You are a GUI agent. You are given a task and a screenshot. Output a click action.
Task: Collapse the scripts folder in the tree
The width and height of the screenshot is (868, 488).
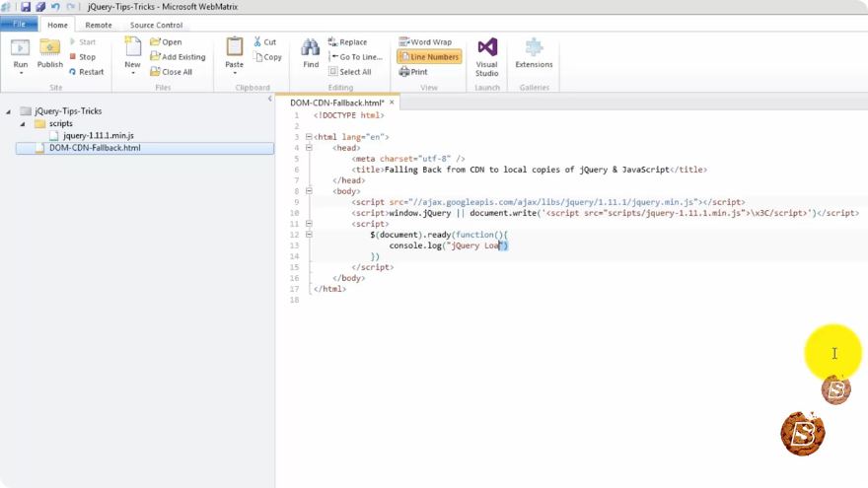[23, 124]
